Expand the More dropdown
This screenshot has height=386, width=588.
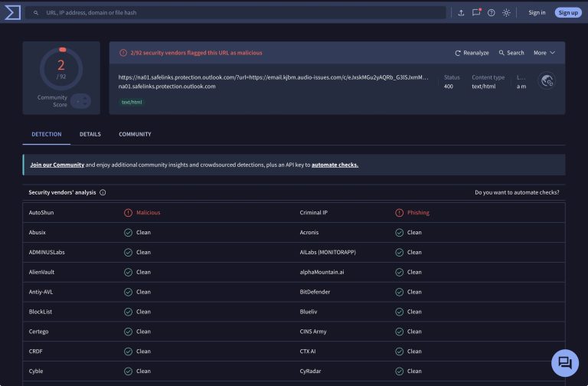point(544,53)
